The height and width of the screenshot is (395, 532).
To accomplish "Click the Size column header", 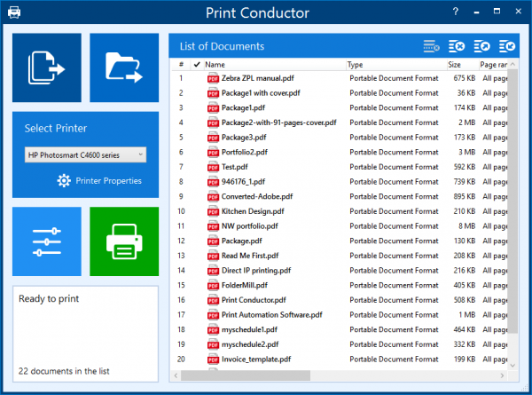I will point(460,65).
